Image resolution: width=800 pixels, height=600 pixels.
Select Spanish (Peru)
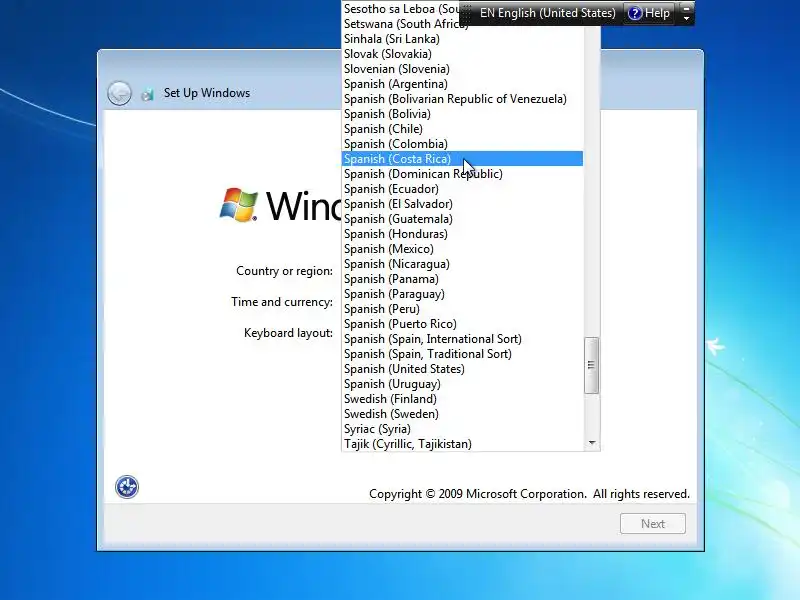point(462,309)
